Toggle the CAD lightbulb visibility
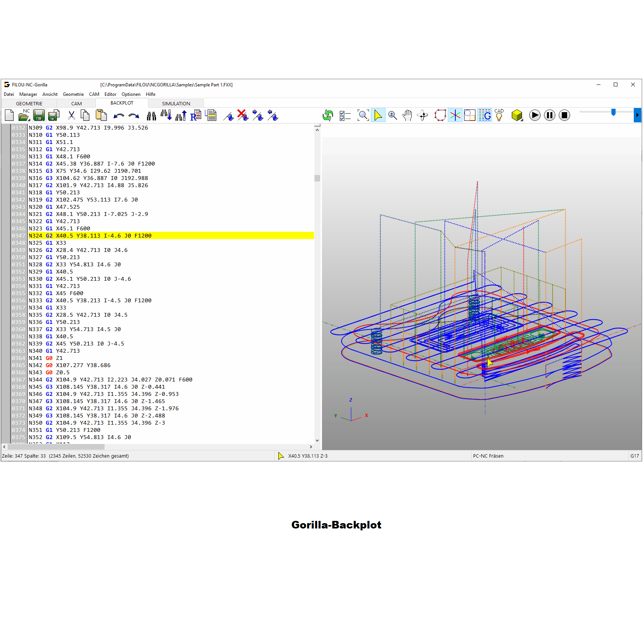The width and height of the screenshot is (644, 644). click(x=499, y=115)
